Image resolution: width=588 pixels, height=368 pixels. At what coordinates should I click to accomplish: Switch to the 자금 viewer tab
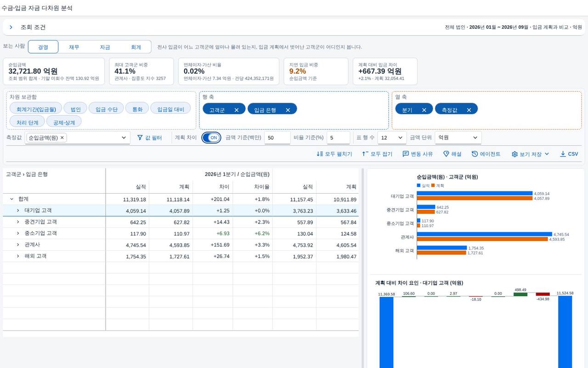coord(105,47)
